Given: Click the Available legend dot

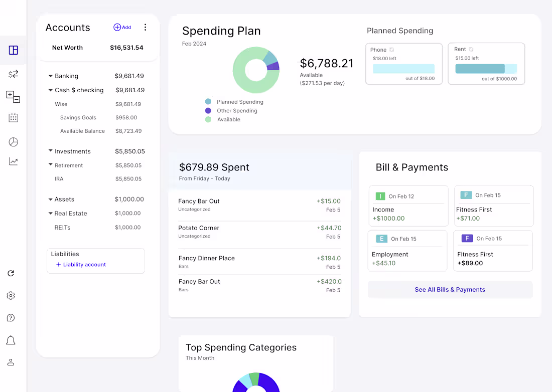Looking at the screenshot, I should click(x=208, y=119).
